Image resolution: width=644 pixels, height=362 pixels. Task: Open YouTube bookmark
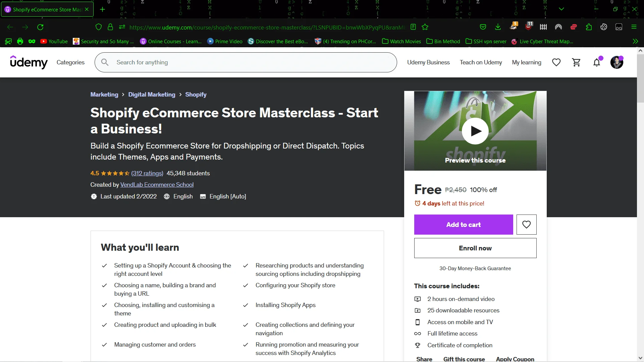pos(54,42)
